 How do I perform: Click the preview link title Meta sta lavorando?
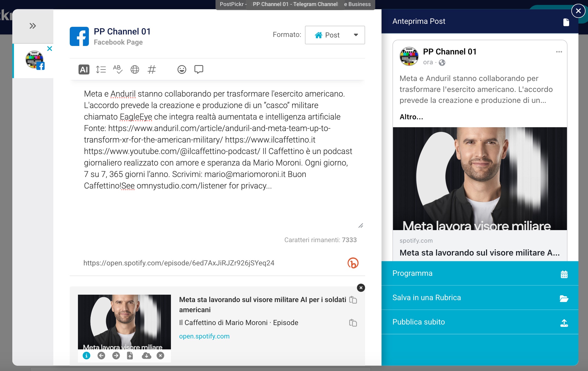tap(480, 253)
